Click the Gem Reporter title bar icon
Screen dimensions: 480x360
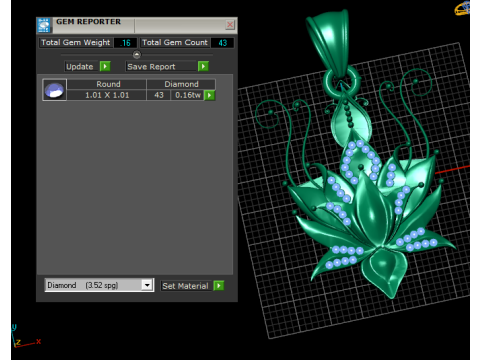point(44,25)
